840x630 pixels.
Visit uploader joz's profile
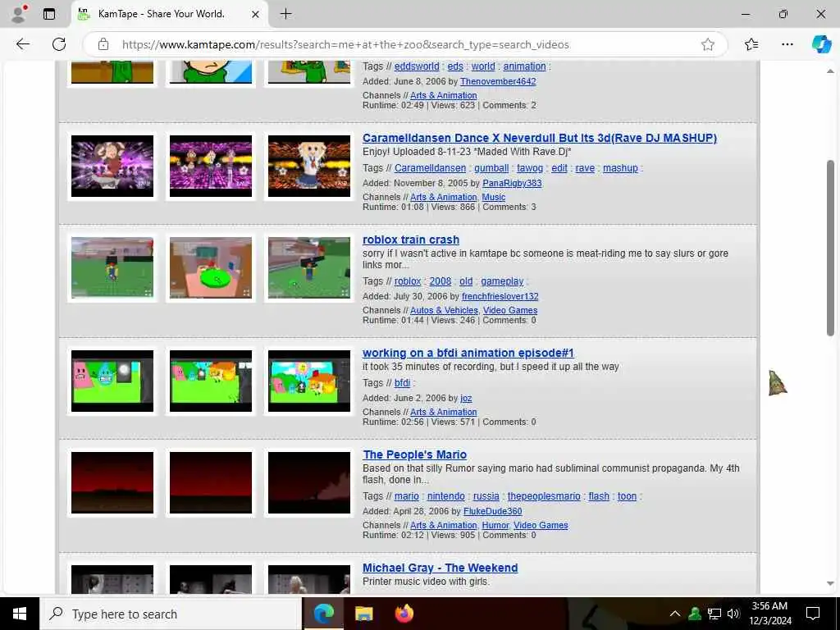(x=466, y=398)
